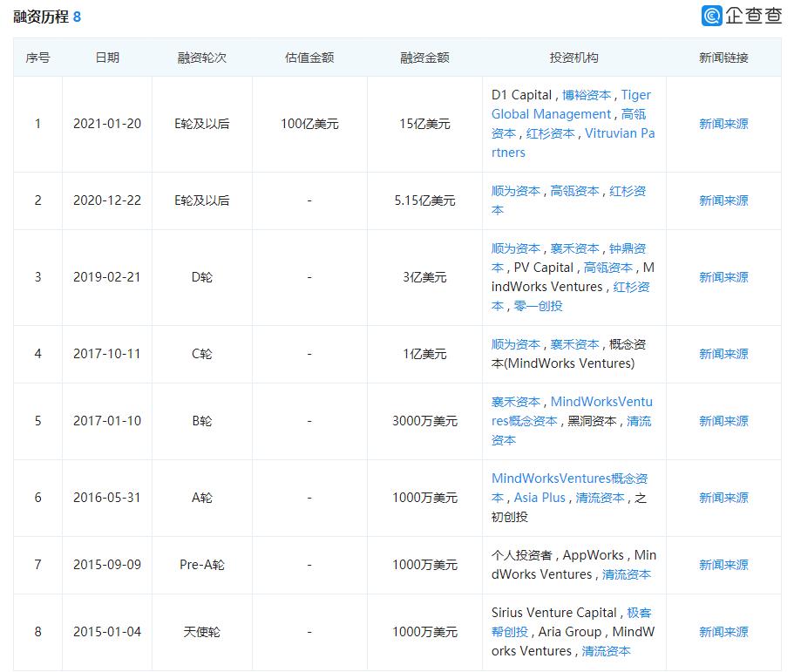Viewport: 794px width, 672px height.
Task: Select the 天使轮 round cell
Action: pyautogui.click(x=202, y=632)
